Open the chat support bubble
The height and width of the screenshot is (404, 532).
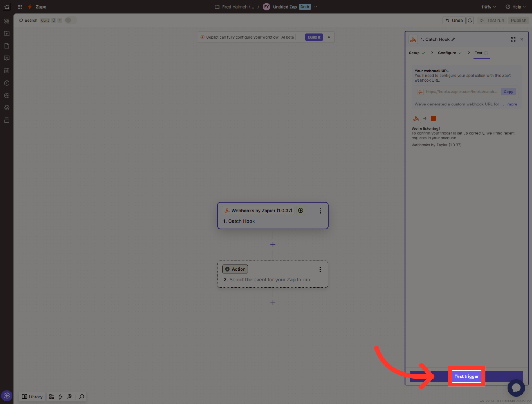(x=516, y=388)
